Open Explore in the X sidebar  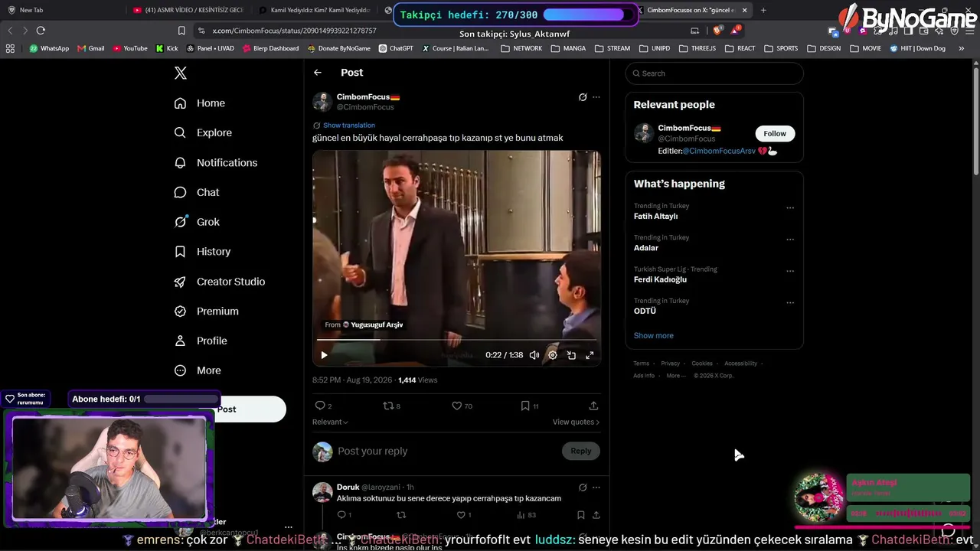(203, 133)
